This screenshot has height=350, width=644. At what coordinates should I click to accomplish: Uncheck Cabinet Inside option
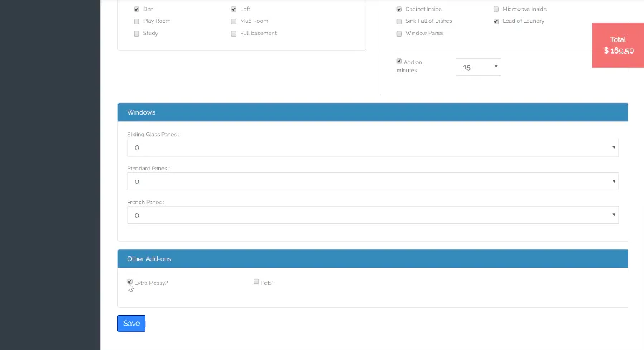pyautogui.click(x=399, y=9)
